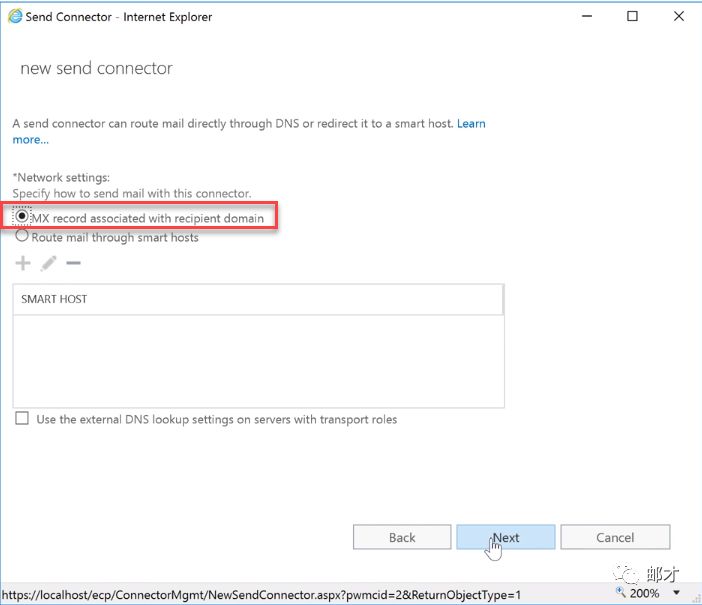The image size is (702, 605).
Task: Click the 200% zoom level text
Action: pos(645,593)
